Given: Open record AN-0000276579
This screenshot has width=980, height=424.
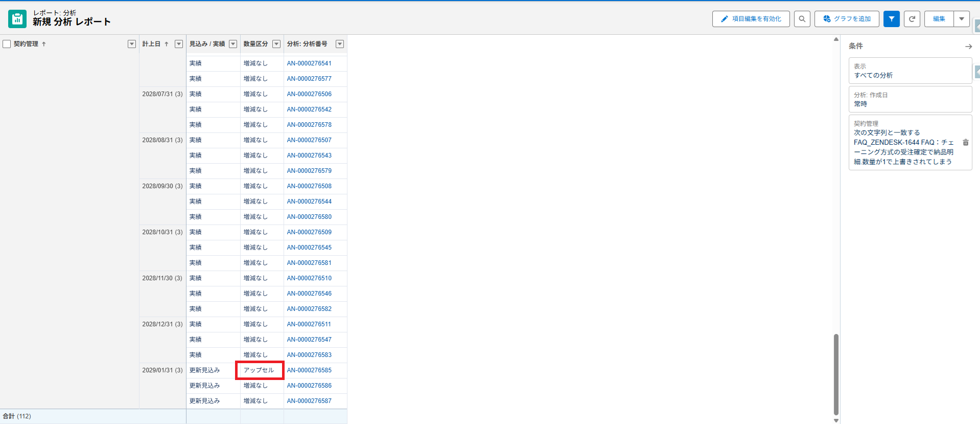Looking at the screenshot, I should click(309, 171).
